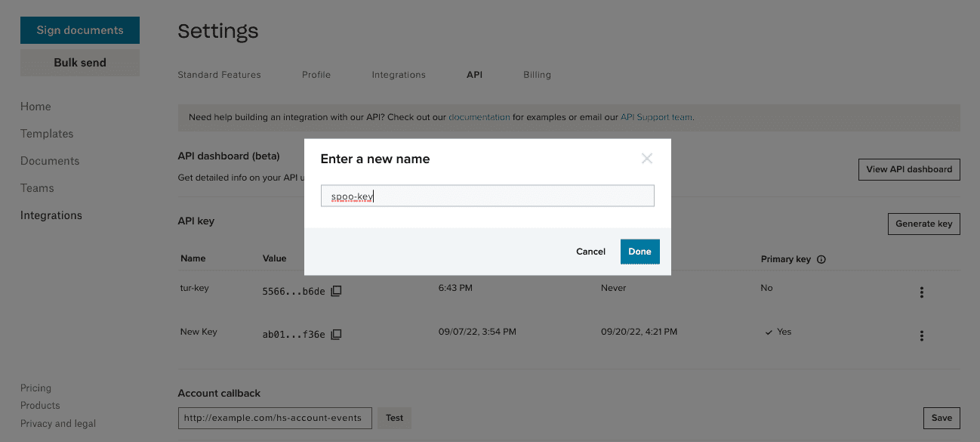Test the account callback URL
This screenshot has width=980, height=442.
[393, 418]
